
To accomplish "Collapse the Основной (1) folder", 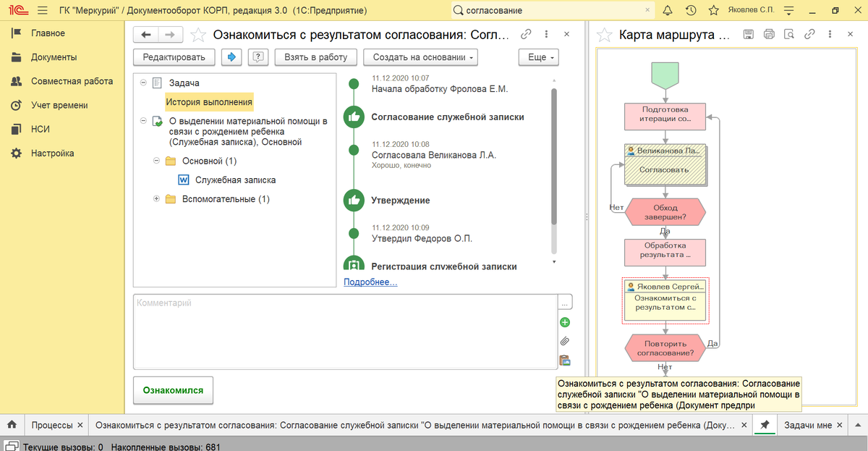I will point(156,161).
